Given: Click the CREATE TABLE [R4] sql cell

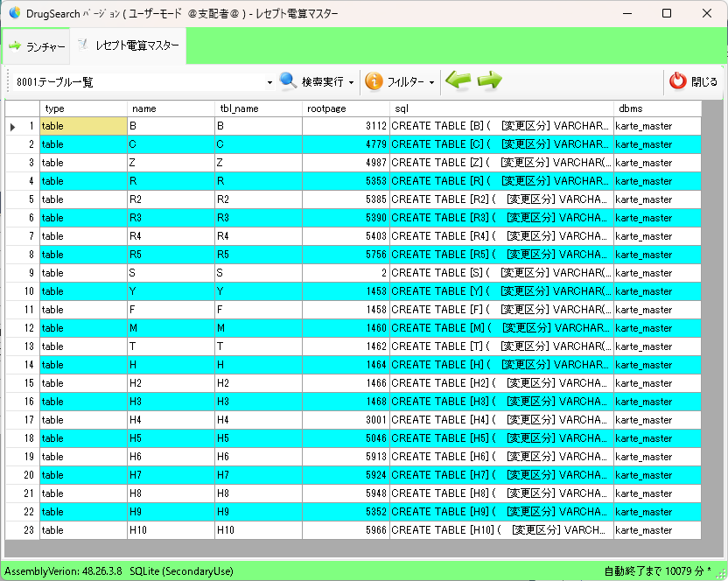Looking at the screenshot, I should pos(502,236).
